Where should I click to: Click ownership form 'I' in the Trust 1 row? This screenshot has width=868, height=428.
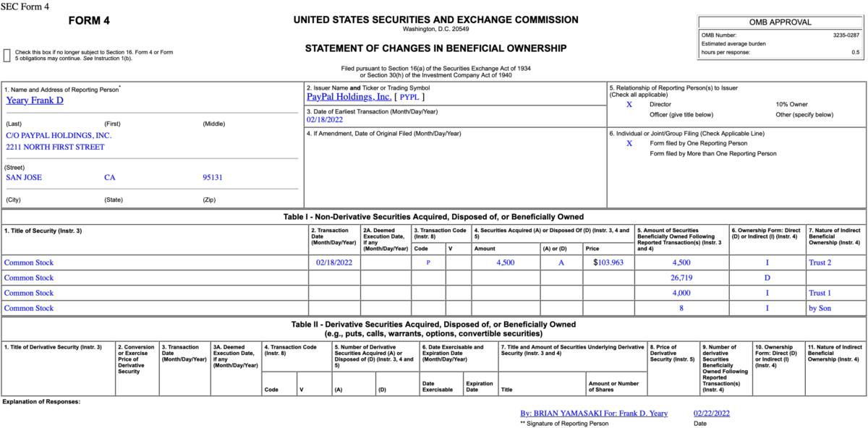pyautogui.click(x=767, y=293)
